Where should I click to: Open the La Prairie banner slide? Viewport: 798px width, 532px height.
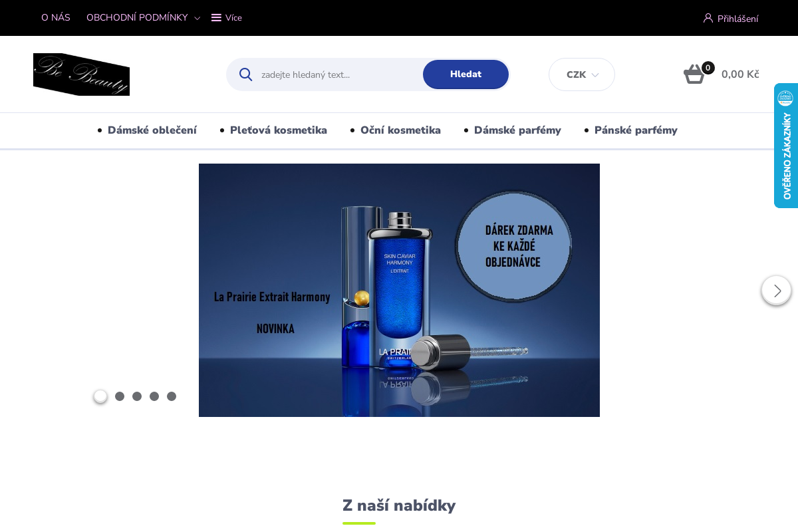pos(399,290)
